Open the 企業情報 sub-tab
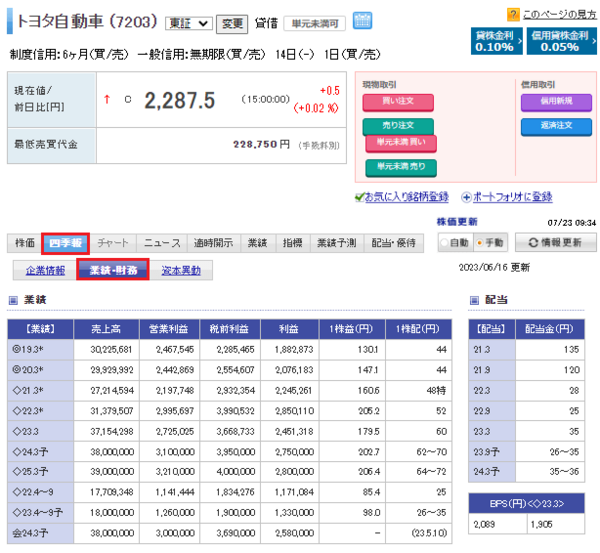The height and width of the screenshot is (553, 600). pos(45,271)
